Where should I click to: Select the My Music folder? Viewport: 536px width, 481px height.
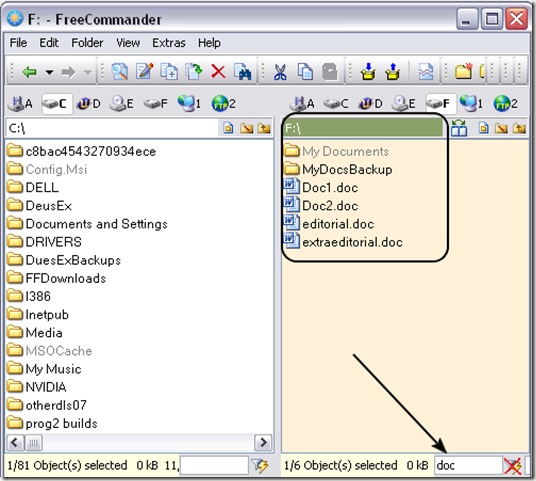pos(44,369)
